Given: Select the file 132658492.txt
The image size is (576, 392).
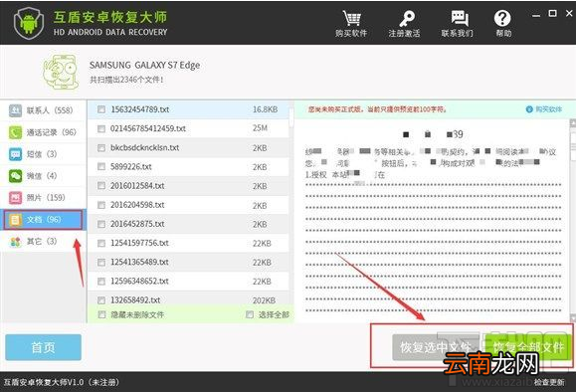Looking at the screenshot, I should 135,300.
